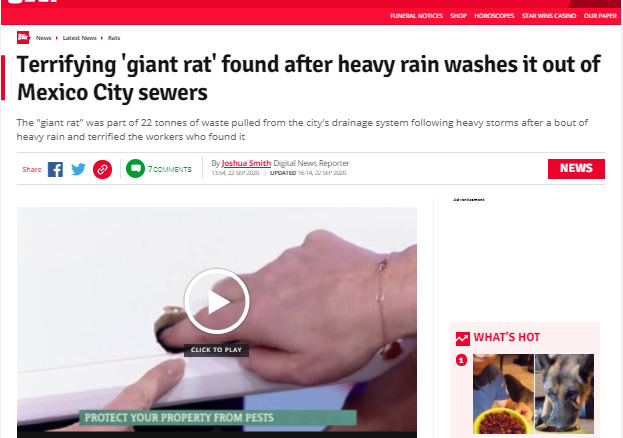Screen dimensions: 623x438
Task: Open Funeral Notices menu item
Action: click(416, 16)
